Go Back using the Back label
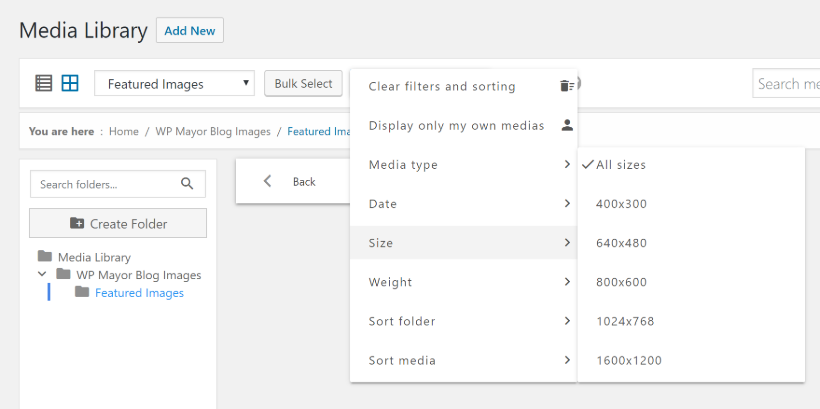The image size is (820, 409). click(x=304, y=181)
